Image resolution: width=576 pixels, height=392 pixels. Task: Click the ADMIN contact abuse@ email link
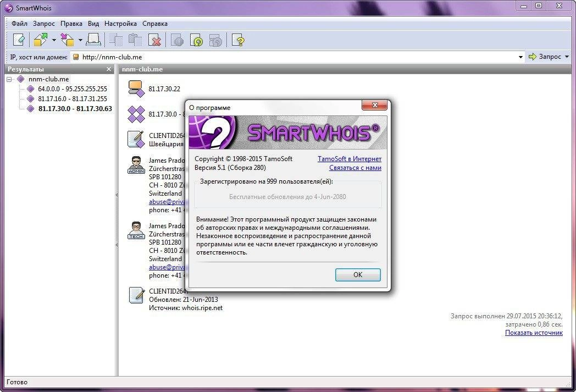coord(167,202)
